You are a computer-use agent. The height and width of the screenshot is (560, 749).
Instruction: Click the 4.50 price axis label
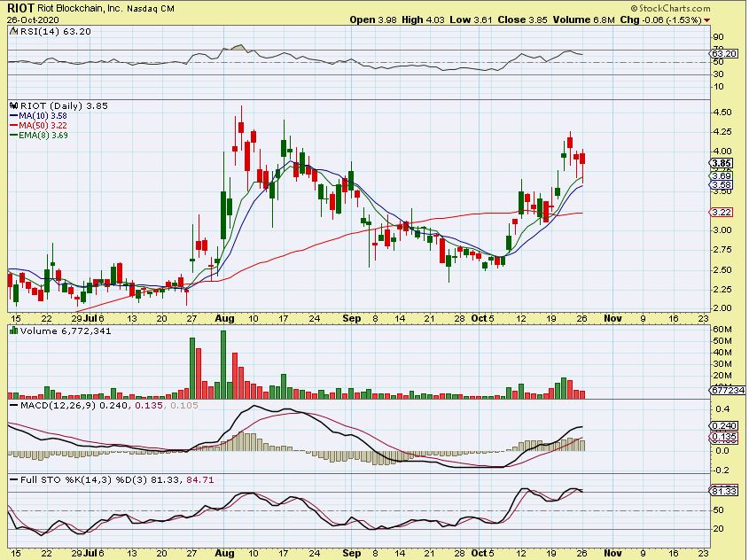(x=722, y=113)
